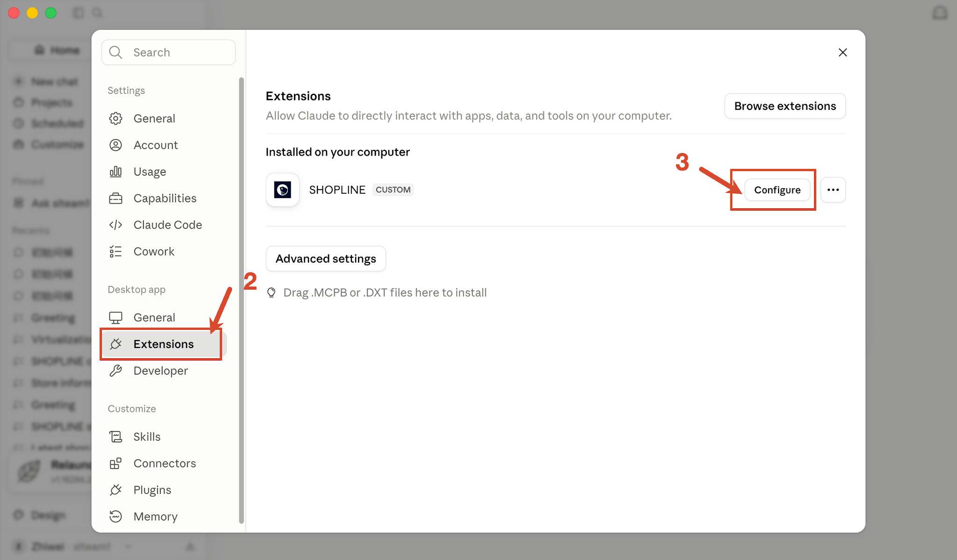The height and width of the screenshot is (560, 957).
Task: Click the Configure button for SHOPLINE
Action: pyautogui.click(x=777, y=190)
